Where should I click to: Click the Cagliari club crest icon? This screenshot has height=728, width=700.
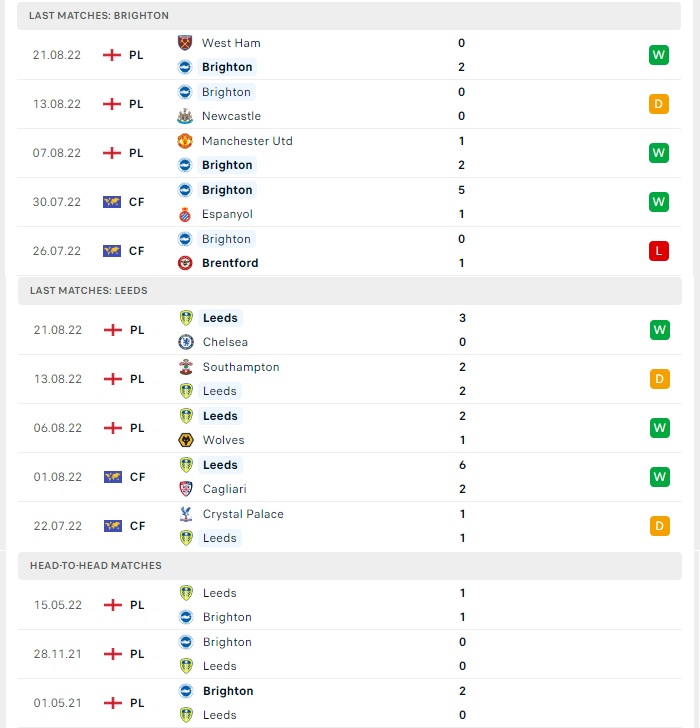186,489
